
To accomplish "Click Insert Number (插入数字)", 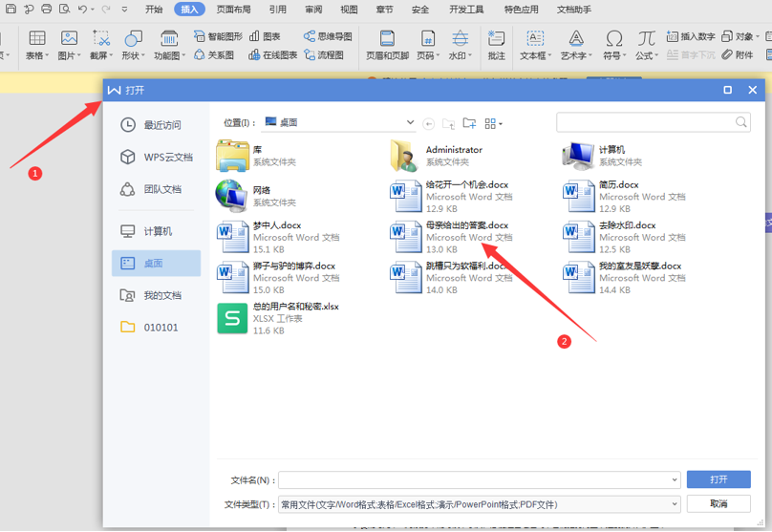I will 690,36.
